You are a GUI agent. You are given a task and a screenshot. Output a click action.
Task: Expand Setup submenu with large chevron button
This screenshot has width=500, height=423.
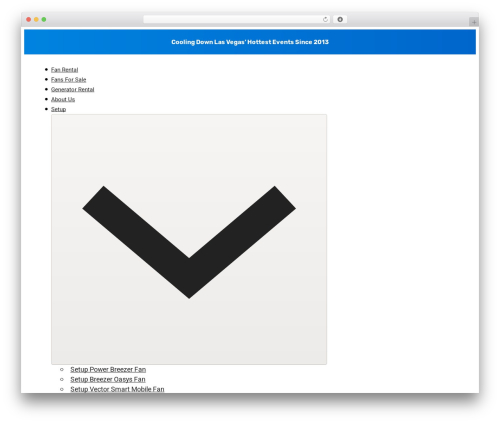[189, 239]
